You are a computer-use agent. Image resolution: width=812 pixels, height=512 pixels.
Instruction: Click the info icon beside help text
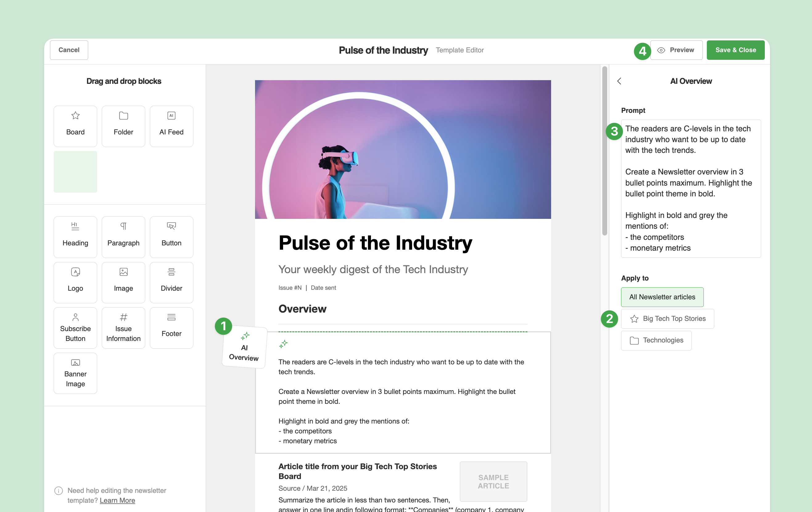59,490
